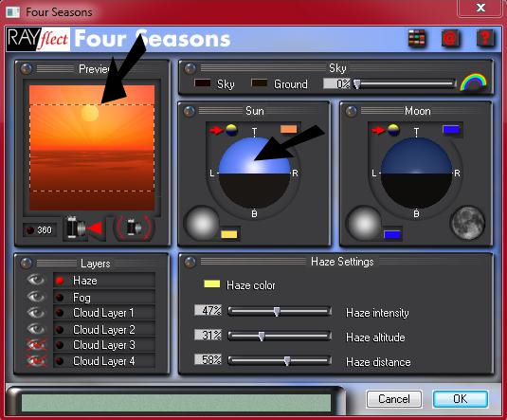Screen dimensions: 507x420
Task: Open help with the red question mark icon
Action: click(485, 39)
